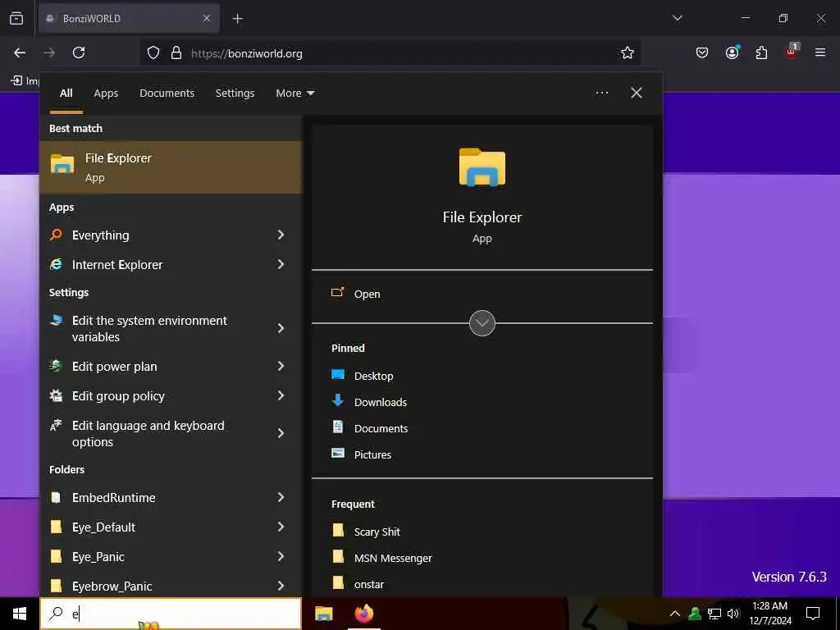Open File Explorer from the taskbar
The image size is (840, 630).
click(x=323, y=614)
